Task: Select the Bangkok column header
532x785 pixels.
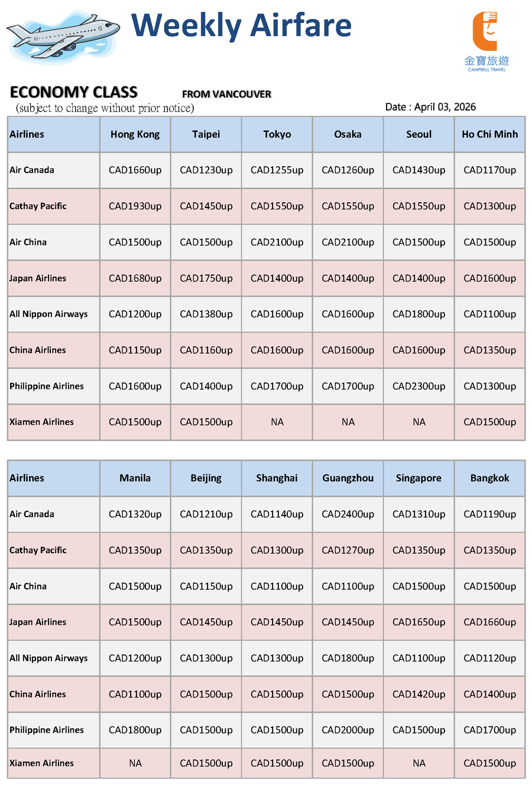Action: [489, 478]
